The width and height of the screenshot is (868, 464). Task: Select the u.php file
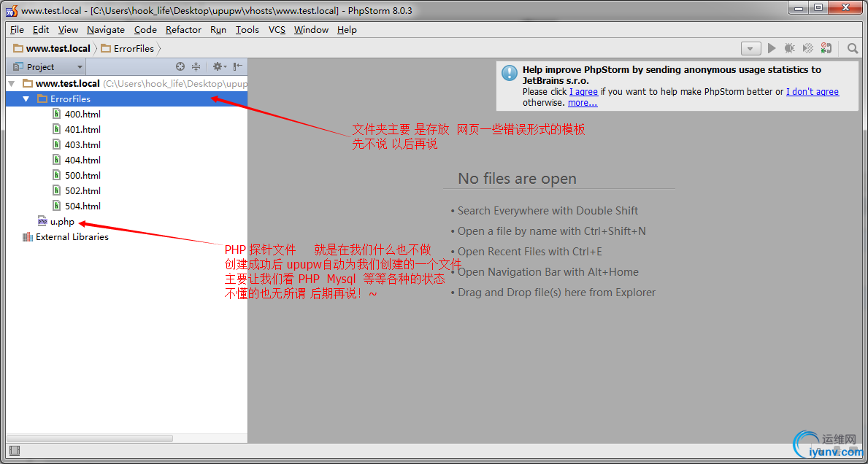62,222
